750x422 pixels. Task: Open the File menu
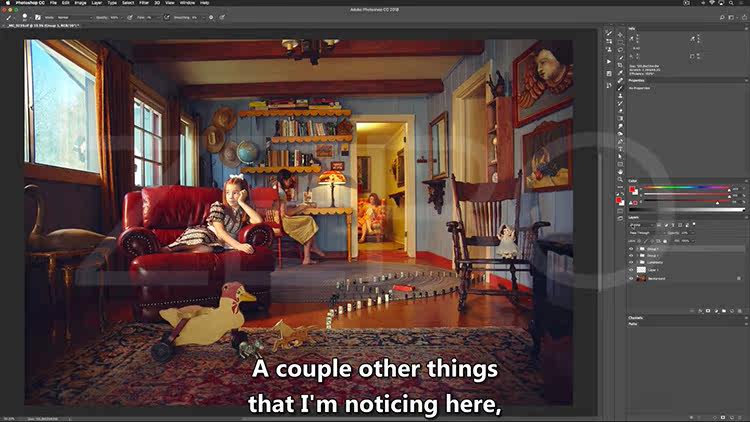click(x=53, y=3)
